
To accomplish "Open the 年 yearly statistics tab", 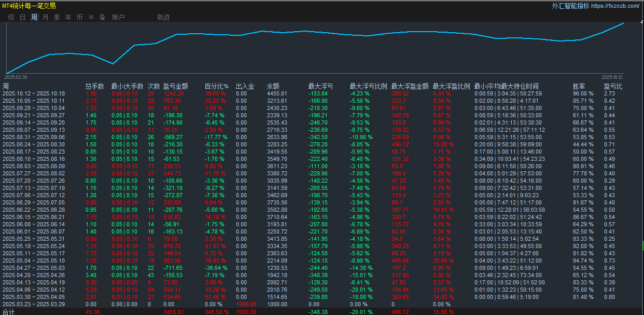I will pos(68,17).
